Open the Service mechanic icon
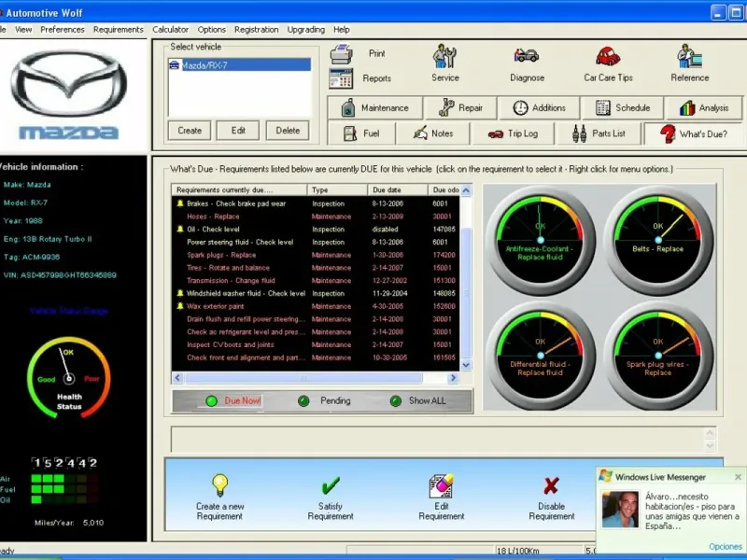Viewport: 747px width, 560px height. coord(445,57)
